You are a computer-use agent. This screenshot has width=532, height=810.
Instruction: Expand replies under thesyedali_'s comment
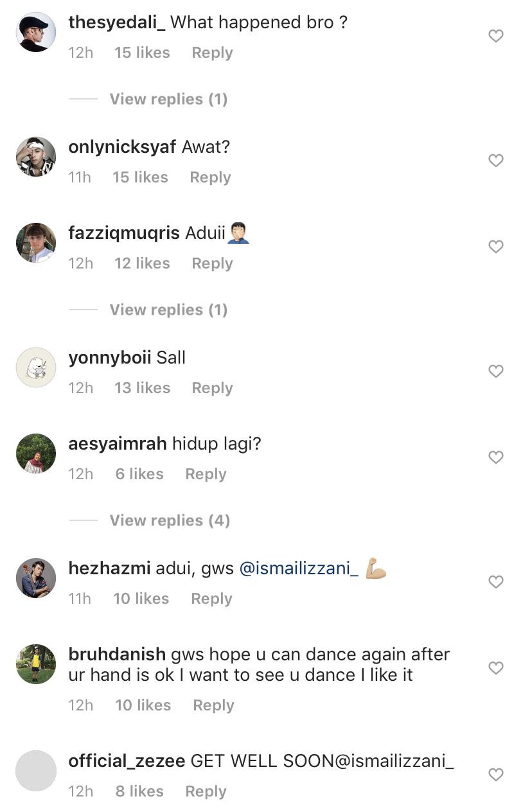pos(168,99)
